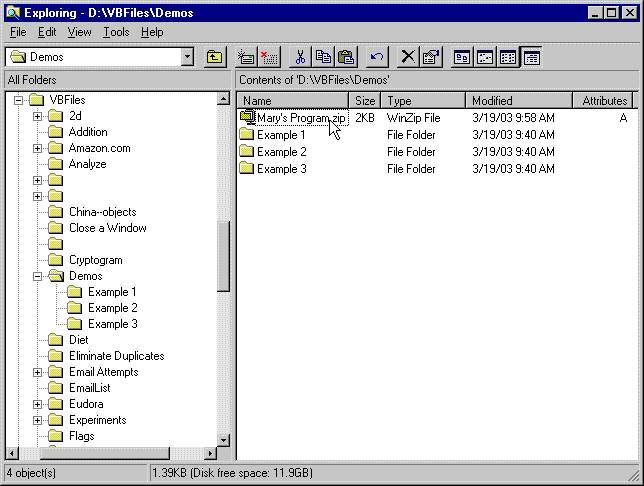Open the Demos folder dropdown list
This screenshot has width=644, height=486.
click(x=187, y=57)
